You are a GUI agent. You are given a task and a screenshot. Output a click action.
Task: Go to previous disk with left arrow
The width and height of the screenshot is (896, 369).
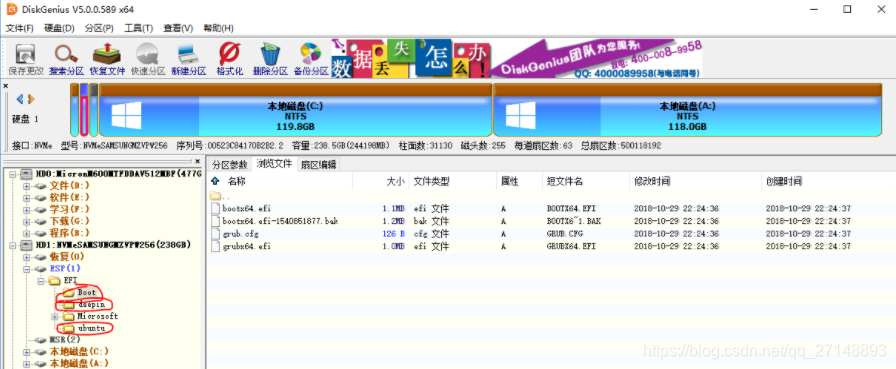pos(20,99)
